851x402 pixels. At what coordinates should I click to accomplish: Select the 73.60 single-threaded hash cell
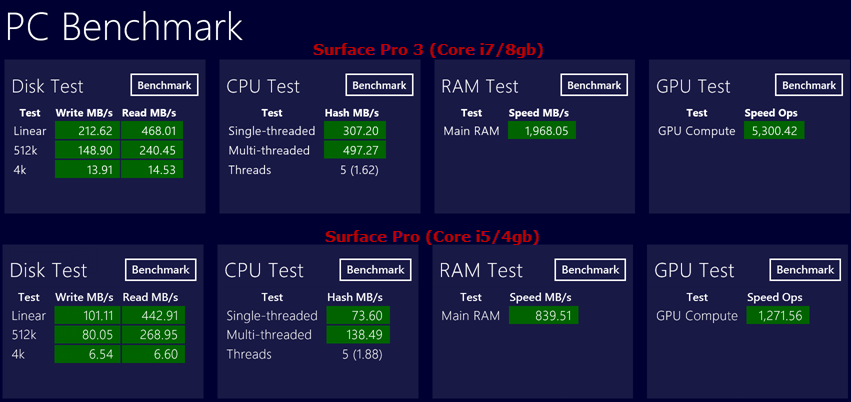[358, 316]
